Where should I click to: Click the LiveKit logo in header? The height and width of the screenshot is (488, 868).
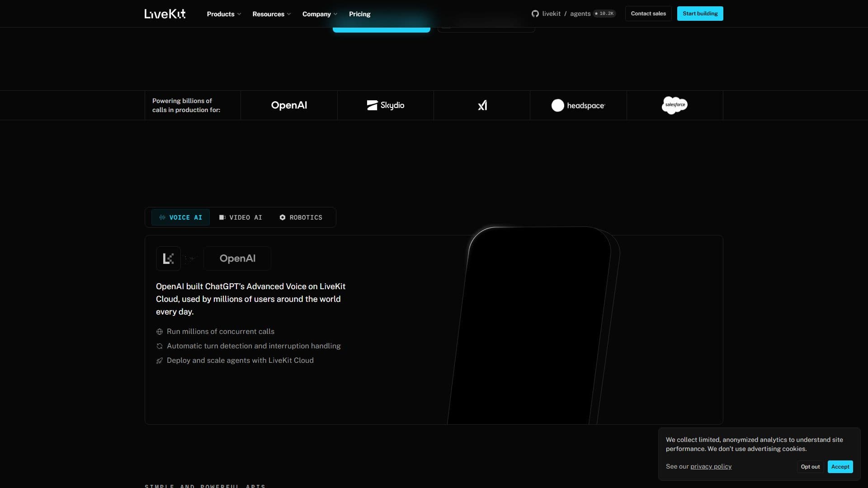coord(165,14)
